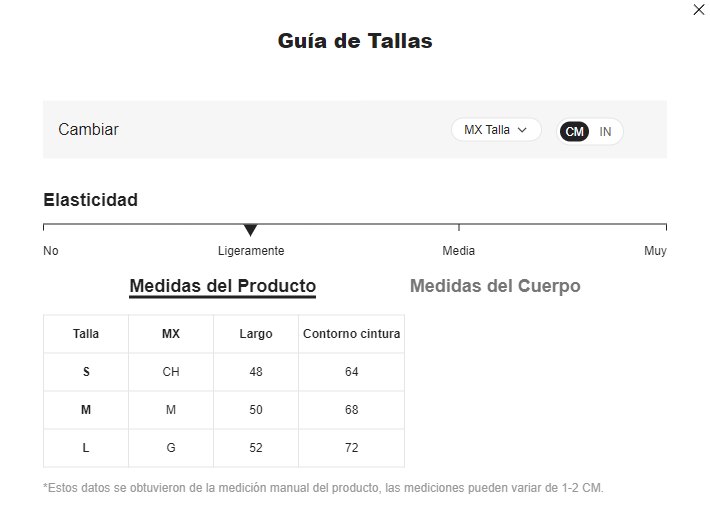Image resolution: width=710 pixels, height=529 pixels.
Task: Click the Largo column header
Action: (x=256, y=334)
